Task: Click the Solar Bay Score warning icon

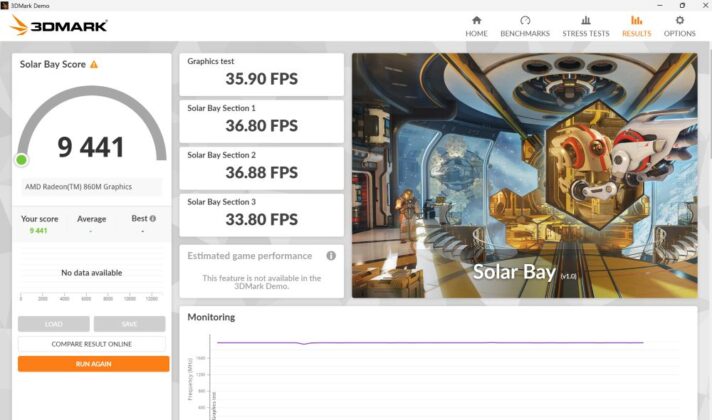Action: point(94,64)
